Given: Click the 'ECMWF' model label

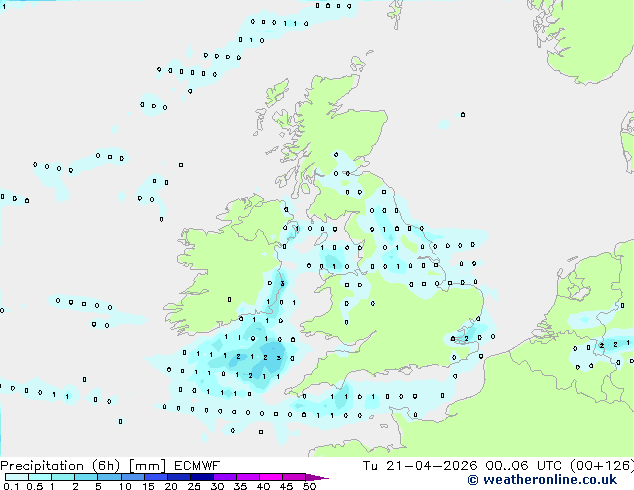Looking at the screenshot, I should tap(197, 466).
